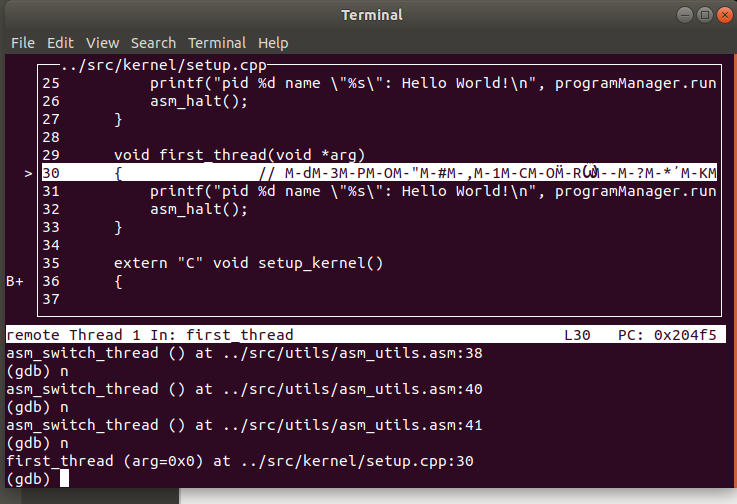Close the Terminal window
This screenshot has height=504, width=737.
tap(725, 15)
